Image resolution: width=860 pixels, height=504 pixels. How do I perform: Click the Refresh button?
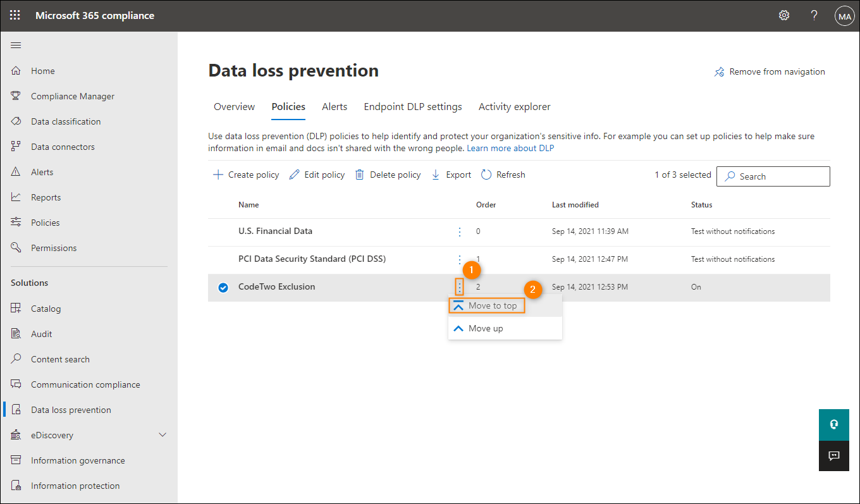tap(503, 175)
